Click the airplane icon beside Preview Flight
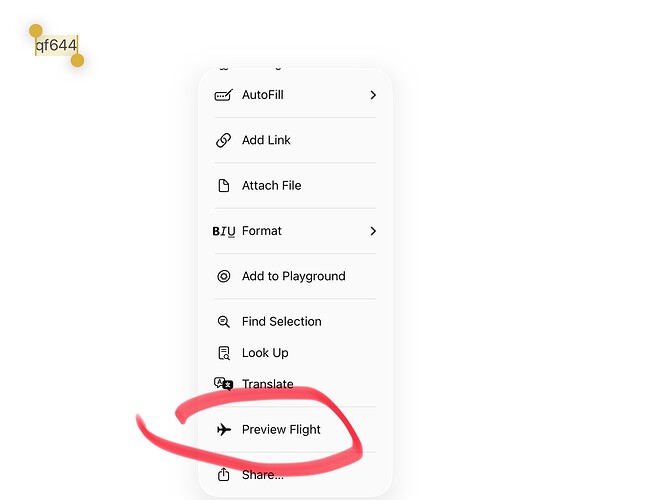667x500 pixels. click(x=223, y=430)
